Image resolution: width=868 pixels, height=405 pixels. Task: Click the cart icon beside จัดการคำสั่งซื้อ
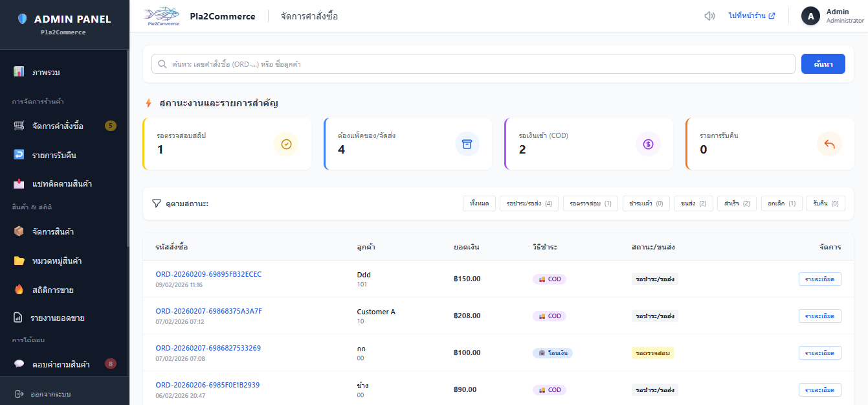point(19,126)
